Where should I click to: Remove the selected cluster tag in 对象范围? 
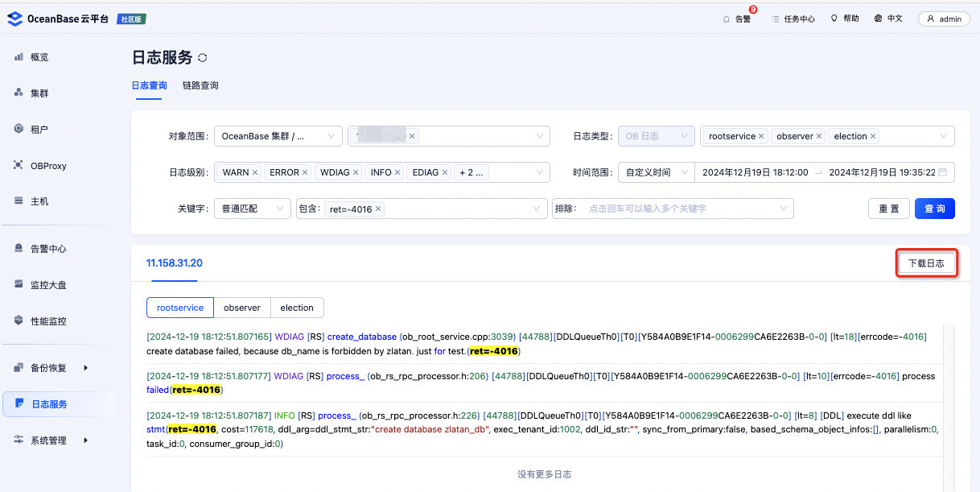point(412,137)
